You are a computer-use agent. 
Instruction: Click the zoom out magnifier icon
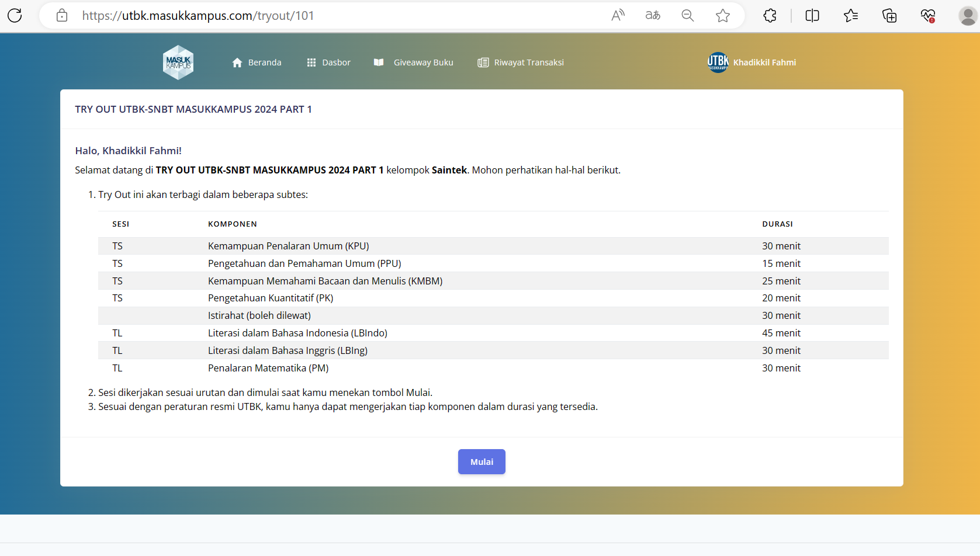[x=688, y=16]
